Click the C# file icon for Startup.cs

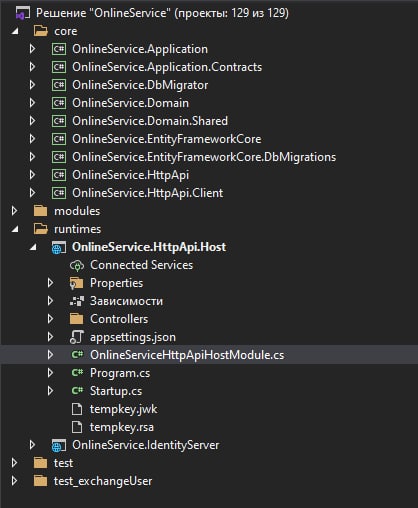(x=77, y=391)
